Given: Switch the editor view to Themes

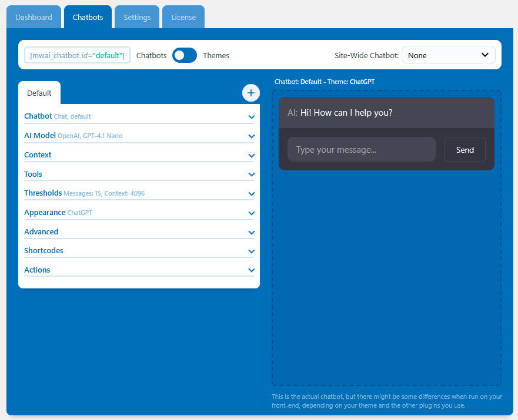Looking at the screenshot, I should tap(216, 55).
